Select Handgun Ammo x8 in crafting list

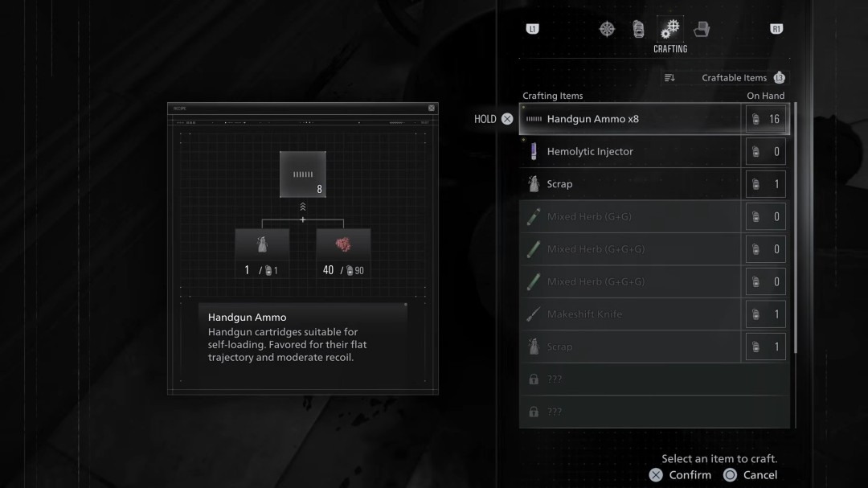pyautogui.click(x=631, y=119)
